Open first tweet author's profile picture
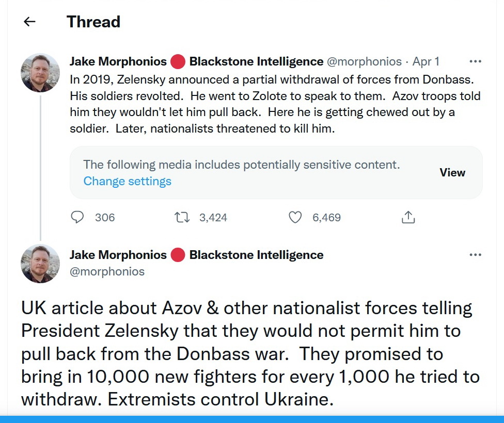 point(40,73)
